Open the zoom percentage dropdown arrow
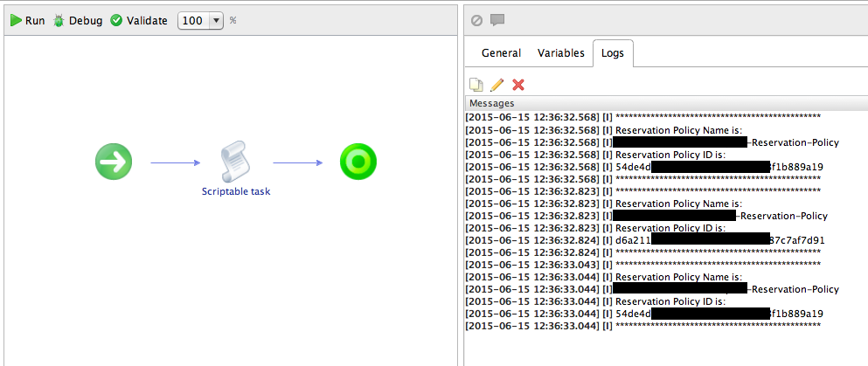 tap(215, 20)
